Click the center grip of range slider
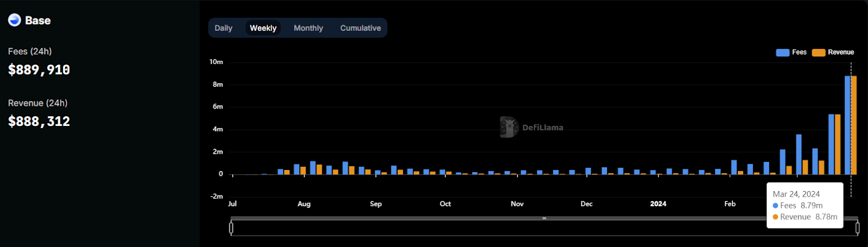Image resolution: width=868 pixels, height=247 pixels. tap(544, 218)
